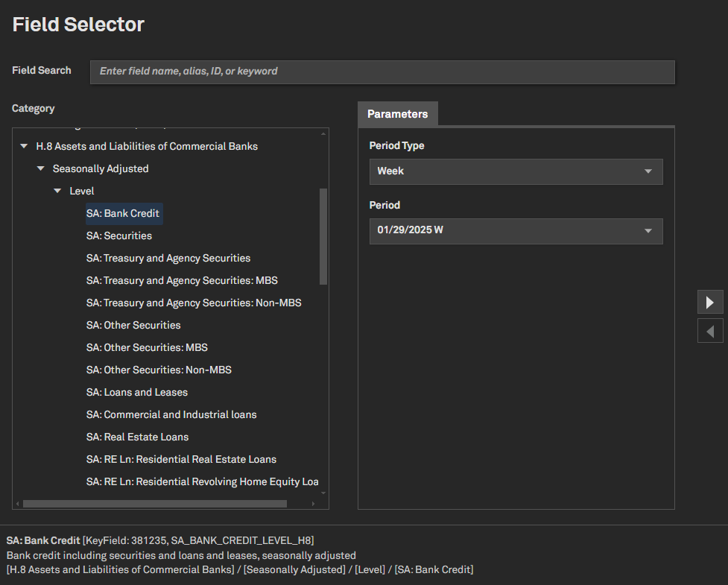The width and height of the screenshot is (728, 585).
Task: Choose SA: Real Estate Loans
Action: [x=138, y=437]
